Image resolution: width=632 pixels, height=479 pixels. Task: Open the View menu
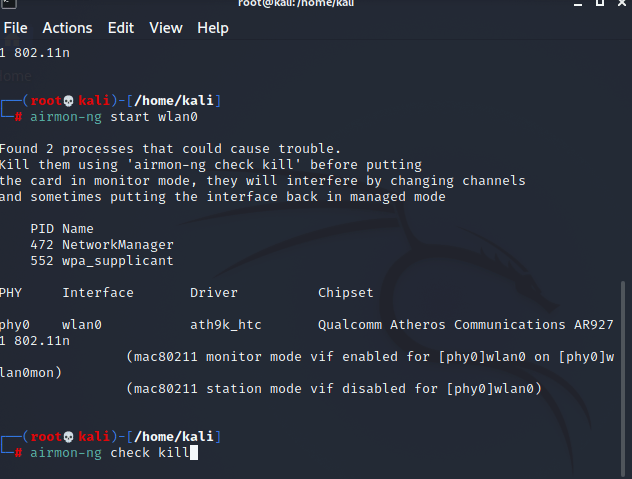tap(166, 28)
